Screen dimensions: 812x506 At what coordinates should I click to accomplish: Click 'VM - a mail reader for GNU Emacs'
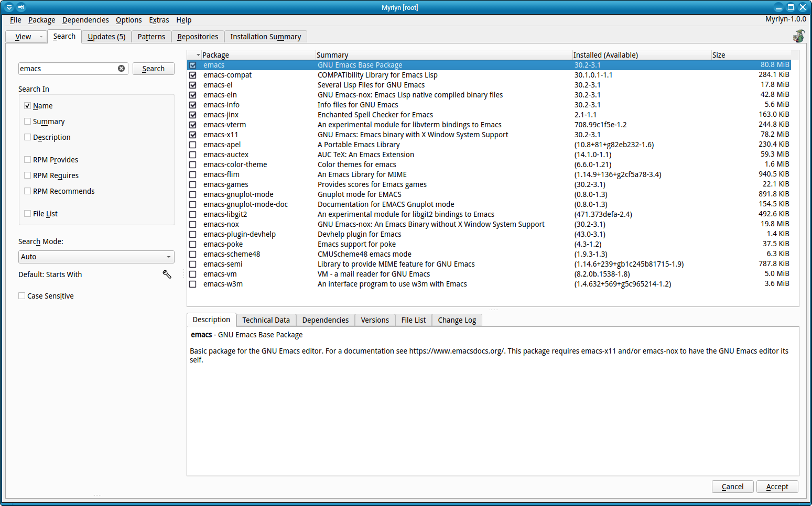click(374, 274)
